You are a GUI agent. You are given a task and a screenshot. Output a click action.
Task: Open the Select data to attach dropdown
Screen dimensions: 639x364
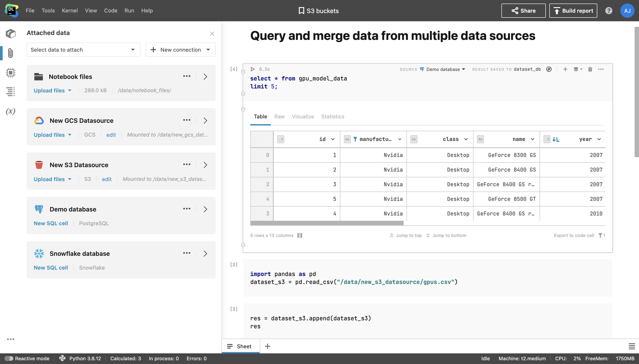(x=83, y=50)
